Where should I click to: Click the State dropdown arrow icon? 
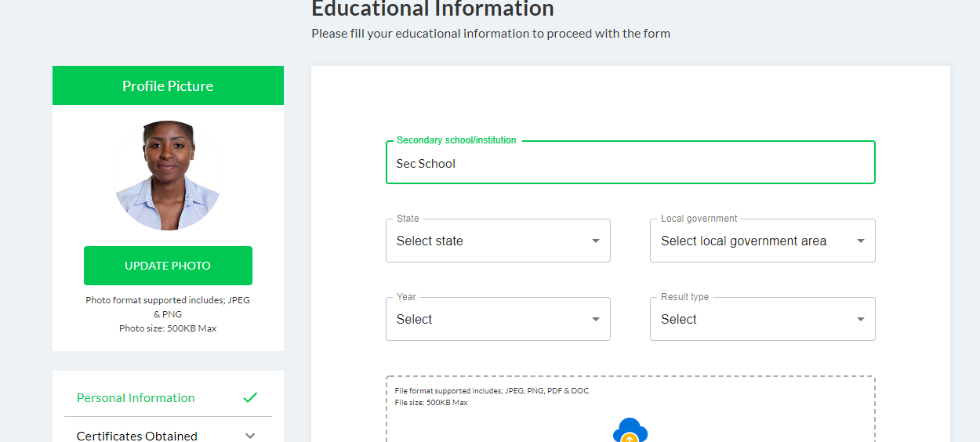click(595, 241)
